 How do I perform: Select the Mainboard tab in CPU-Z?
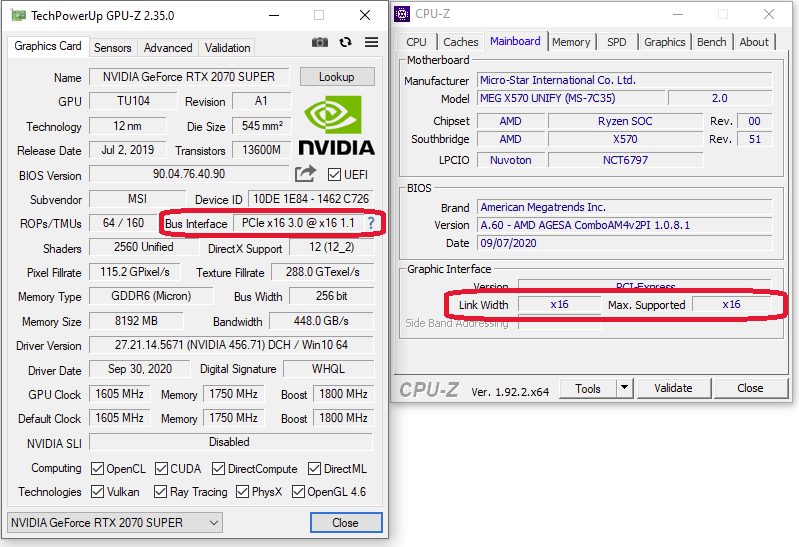click(515, 41)
